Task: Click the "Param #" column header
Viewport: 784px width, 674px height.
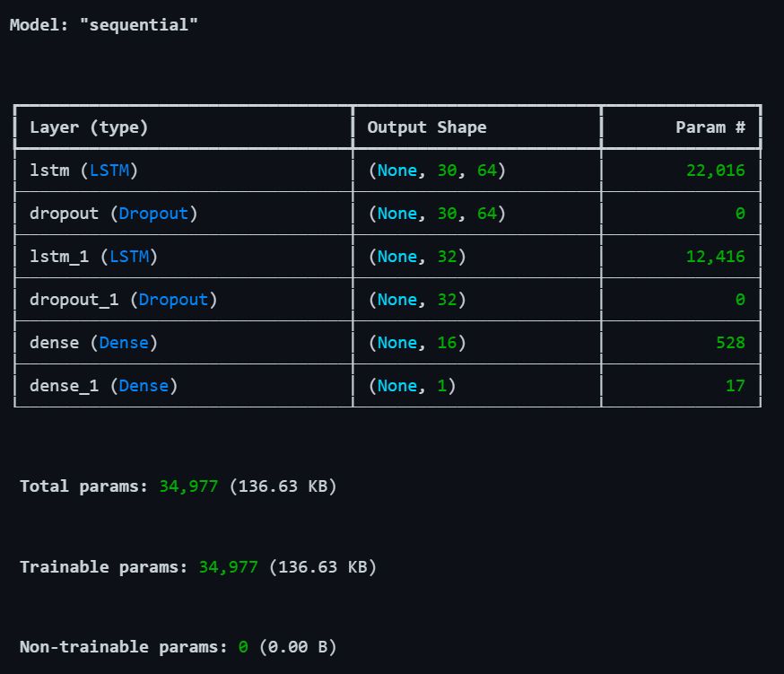Action: click(x=710, y=127)
